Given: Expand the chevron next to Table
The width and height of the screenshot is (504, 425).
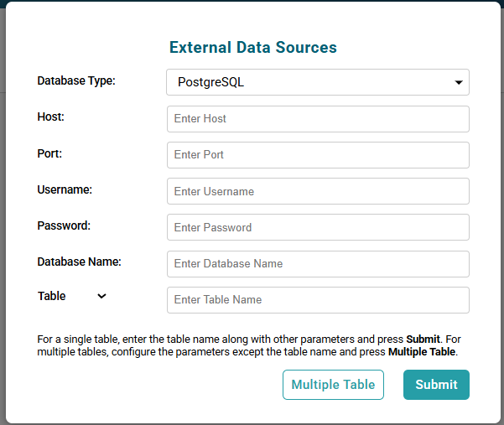Looking at the screenshot, I should (x=101, y=296).
